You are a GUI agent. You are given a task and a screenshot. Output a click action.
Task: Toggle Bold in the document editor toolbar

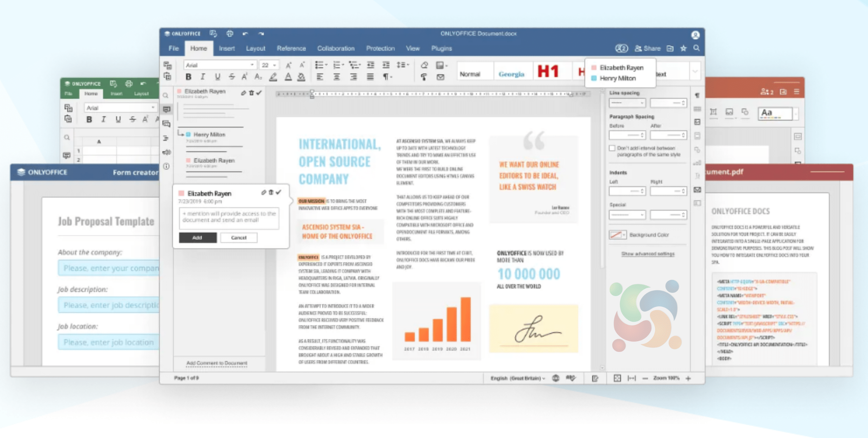(188, 77)
